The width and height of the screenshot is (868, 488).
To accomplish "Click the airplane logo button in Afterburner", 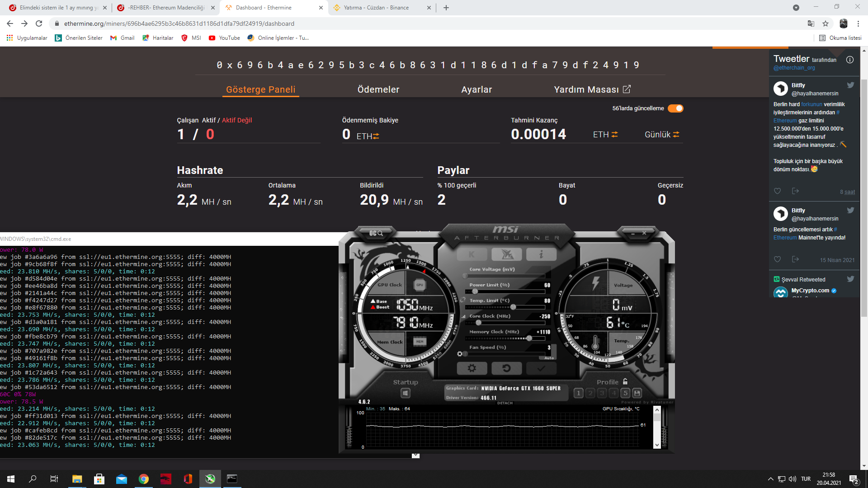I will point(507,254).
